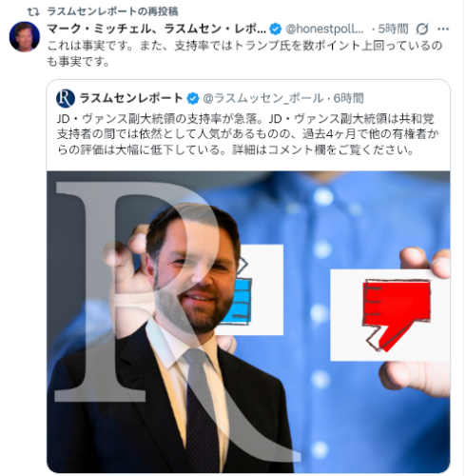466x476 pixels.
Task: Open the @honestpoll handle
Action: (x=324, y=29)
